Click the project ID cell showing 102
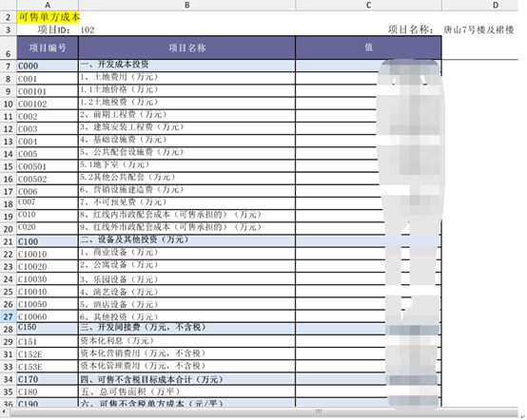Viewport: 527px width, 420px height. [88, 29]
